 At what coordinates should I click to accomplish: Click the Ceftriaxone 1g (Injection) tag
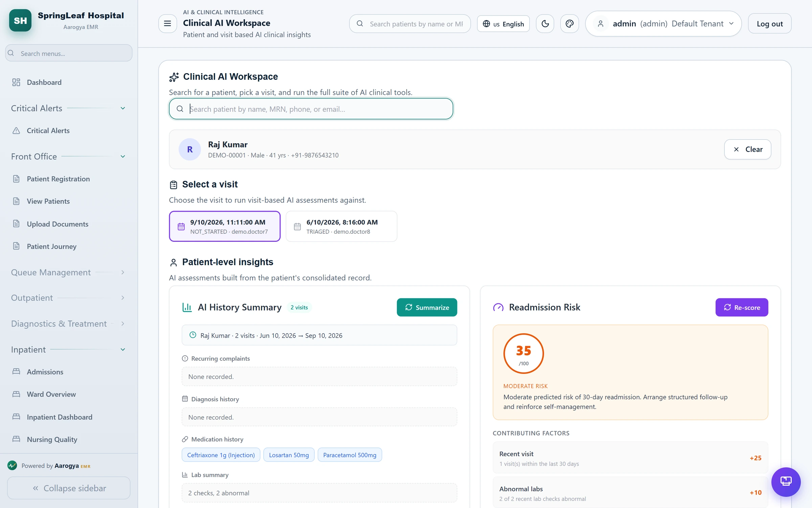point(221,455)
